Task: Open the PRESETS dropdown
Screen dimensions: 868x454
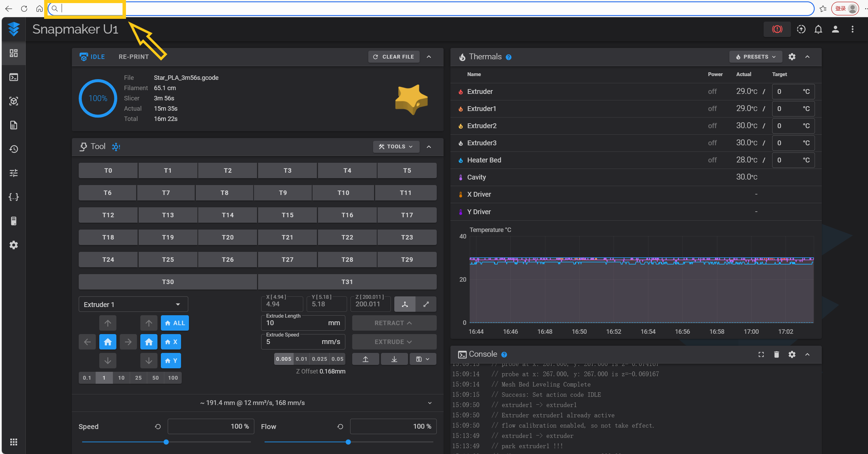Action: click(x=755, y=57)
